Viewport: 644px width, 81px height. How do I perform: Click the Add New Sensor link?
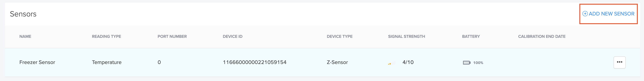click(608, 14)
